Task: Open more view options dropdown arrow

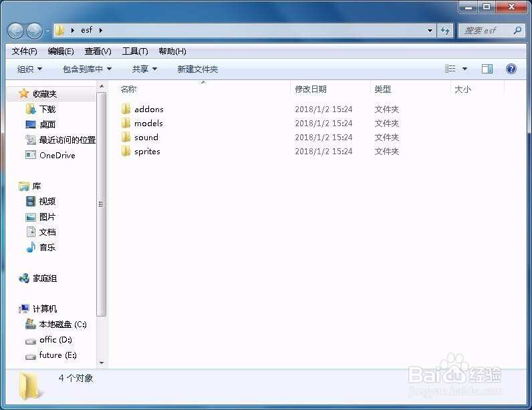Action: pyautogui.click(x=464, y=69)
